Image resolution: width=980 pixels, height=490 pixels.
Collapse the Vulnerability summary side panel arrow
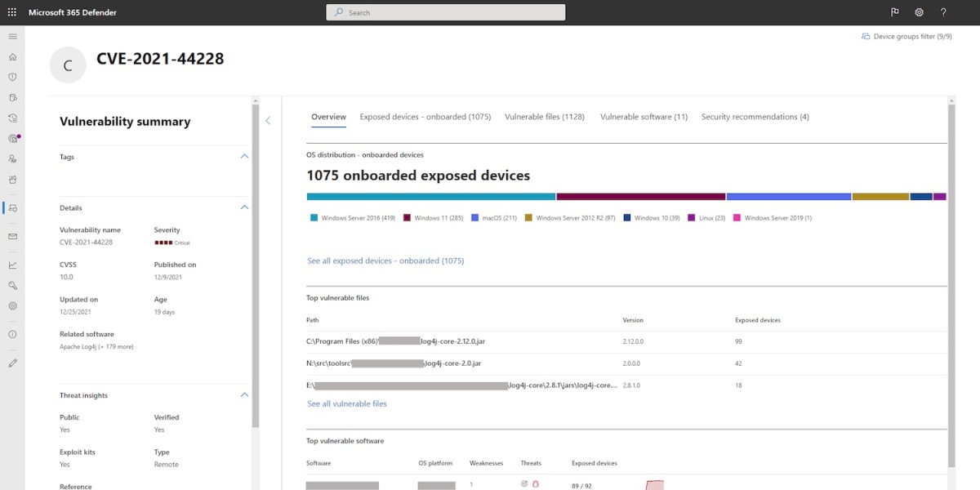268,121
